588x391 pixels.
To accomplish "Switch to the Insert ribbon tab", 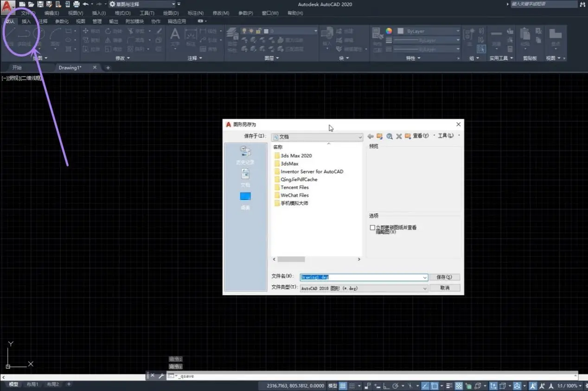I will tap(26, 21).
